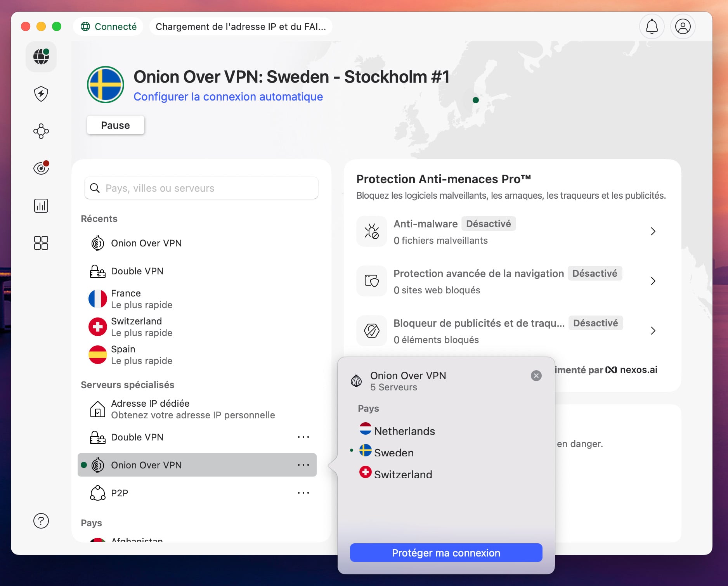Viewport: 728px width, 586px height.
Task: Click the house icon for dedicated IP
Action: coord(97,409)
